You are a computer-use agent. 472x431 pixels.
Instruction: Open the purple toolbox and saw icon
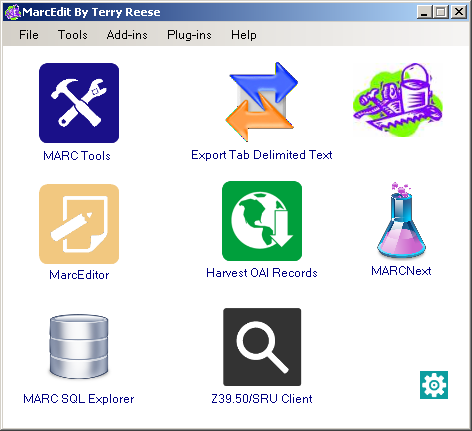coord(398,100)
